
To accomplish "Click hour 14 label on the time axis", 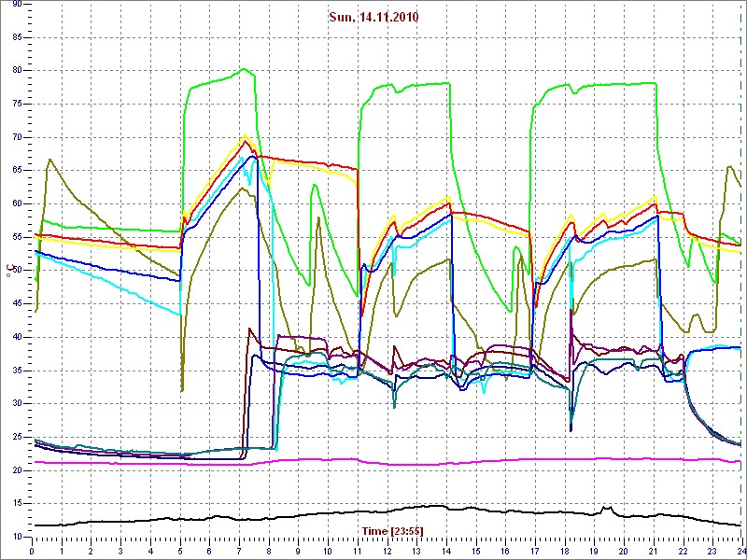I will coord(446,551).
